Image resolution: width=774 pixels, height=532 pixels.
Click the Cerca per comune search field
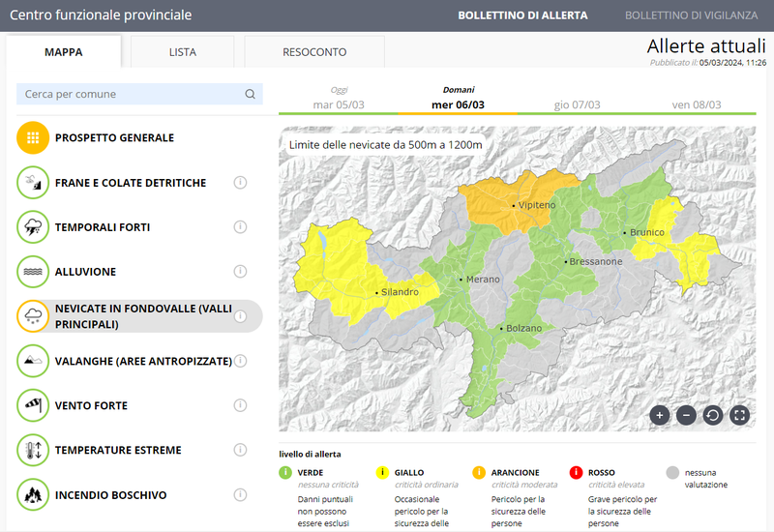tap(131, 94)
